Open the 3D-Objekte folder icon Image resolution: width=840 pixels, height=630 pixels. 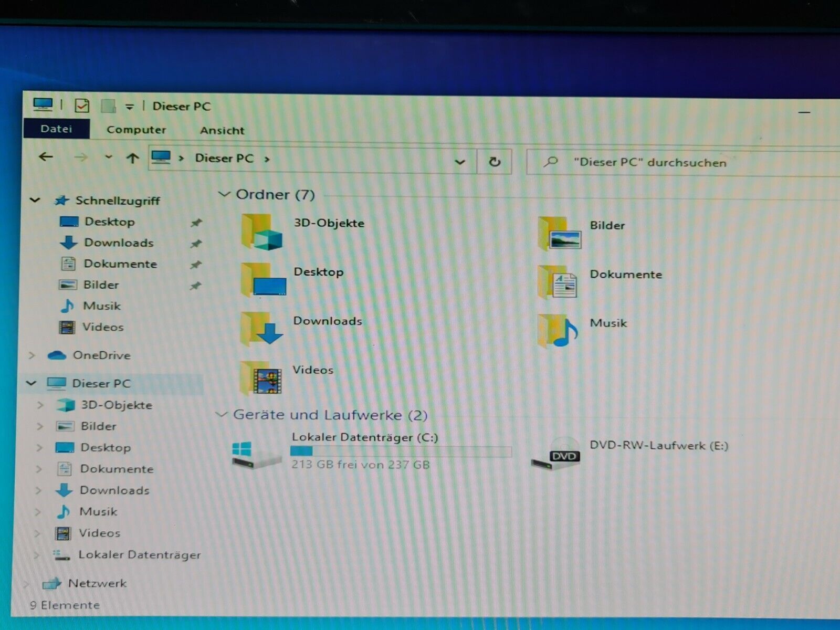pos(261,232)
